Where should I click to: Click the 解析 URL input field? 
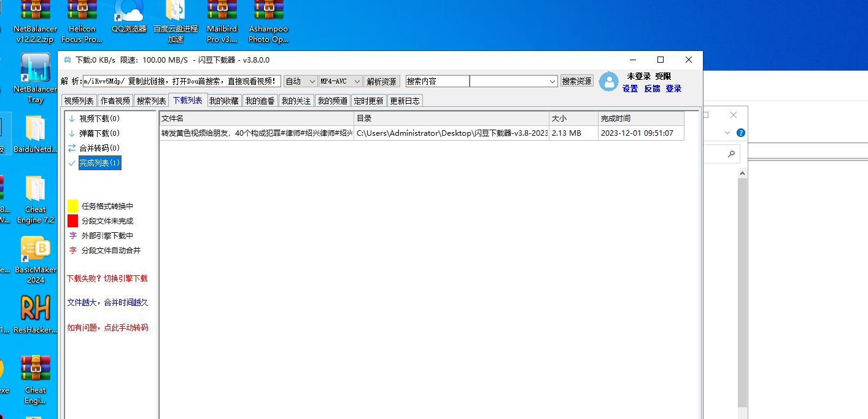point(182,81)
